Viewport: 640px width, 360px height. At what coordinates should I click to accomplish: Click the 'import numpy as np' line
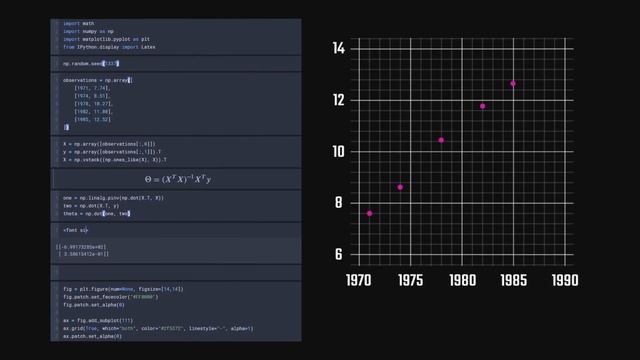[88, 31]
